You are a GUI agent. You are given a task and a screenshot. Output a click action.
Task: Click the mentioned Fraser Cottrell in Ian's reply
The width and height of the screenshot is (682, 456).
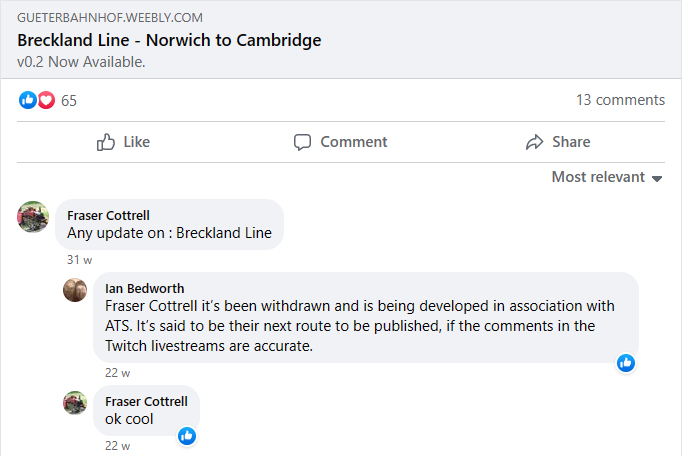tap(151, 306)
